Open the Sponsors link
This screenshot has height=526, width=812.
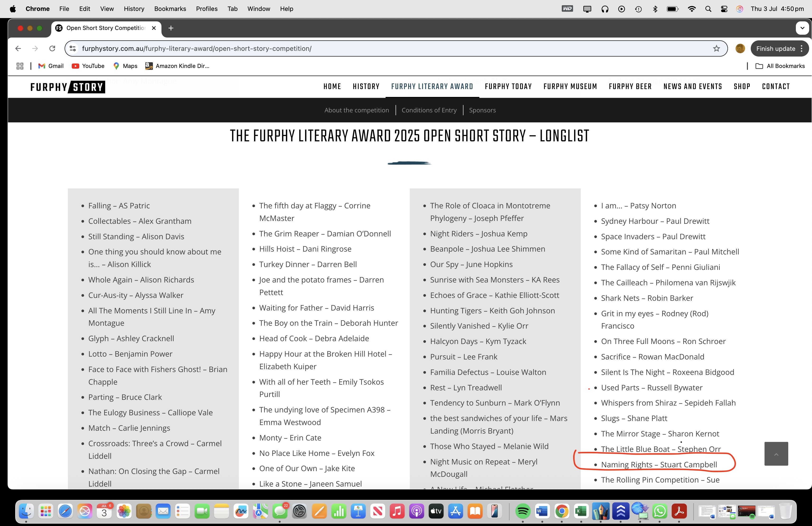(x=482, y=110)
